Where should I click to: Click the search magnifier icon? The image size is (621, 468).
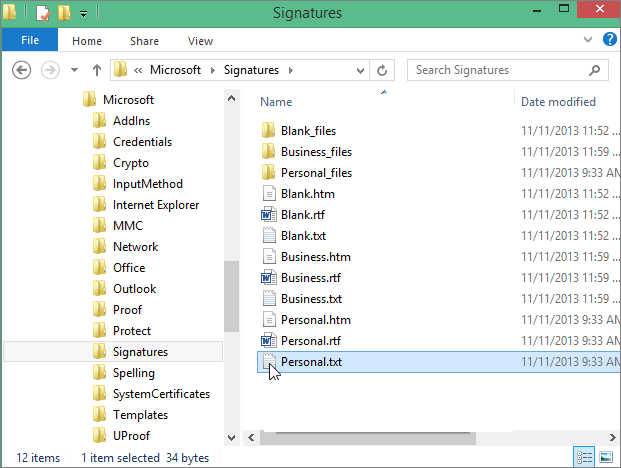594,70
